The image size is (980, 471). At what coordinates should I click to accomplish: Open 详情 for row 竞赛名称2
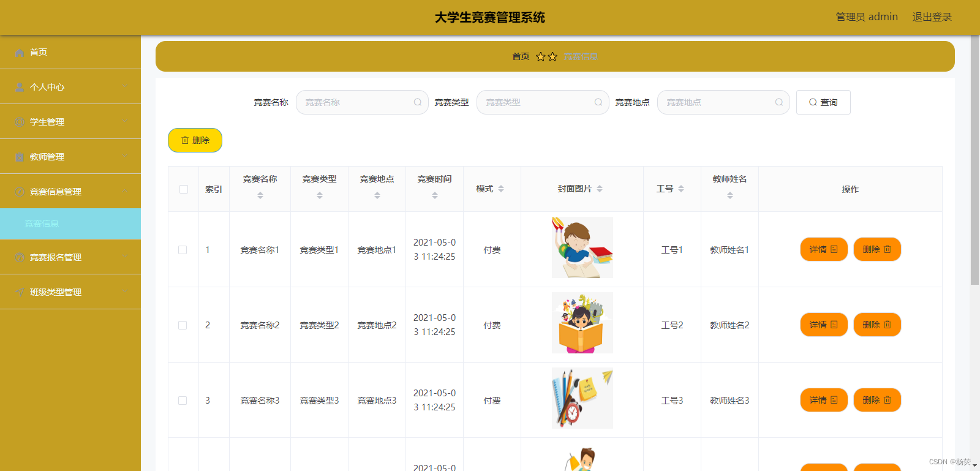pyautogui.click(x=824, y=325)
